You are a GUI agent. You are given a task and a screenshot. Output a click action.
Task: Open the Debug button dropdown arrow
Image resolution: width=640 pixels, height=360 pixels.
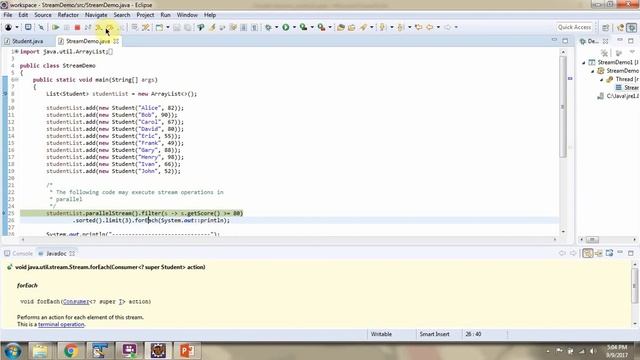click(276, 27)
